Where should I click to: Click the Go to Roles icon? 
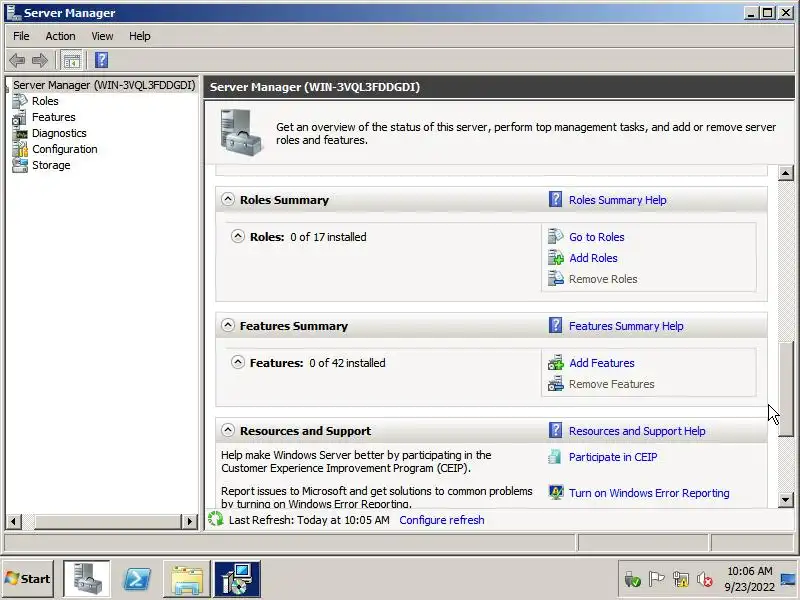coord(555,237)
